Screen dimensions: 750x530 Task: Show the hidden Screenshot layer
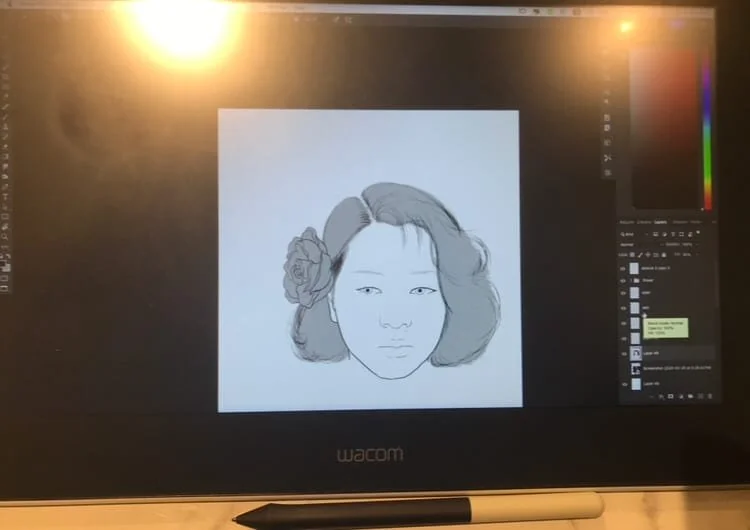coord(623,368)
